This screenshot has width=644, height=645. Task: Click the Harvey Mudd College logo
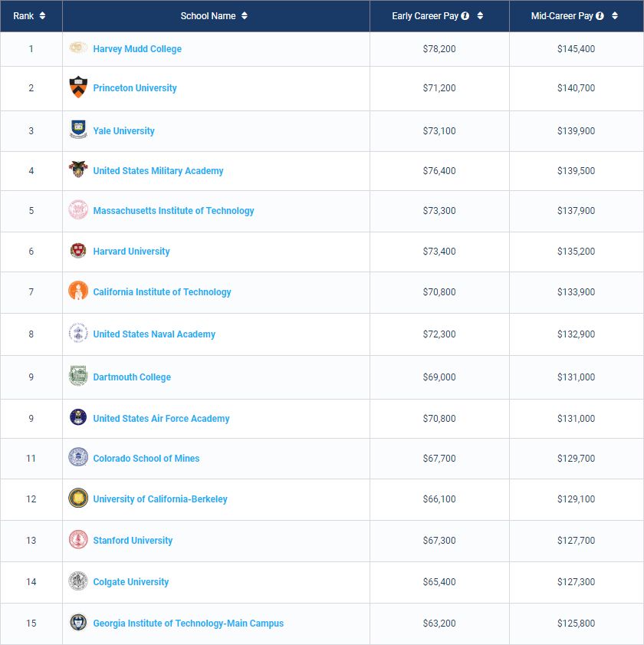(x=78, y=48)
